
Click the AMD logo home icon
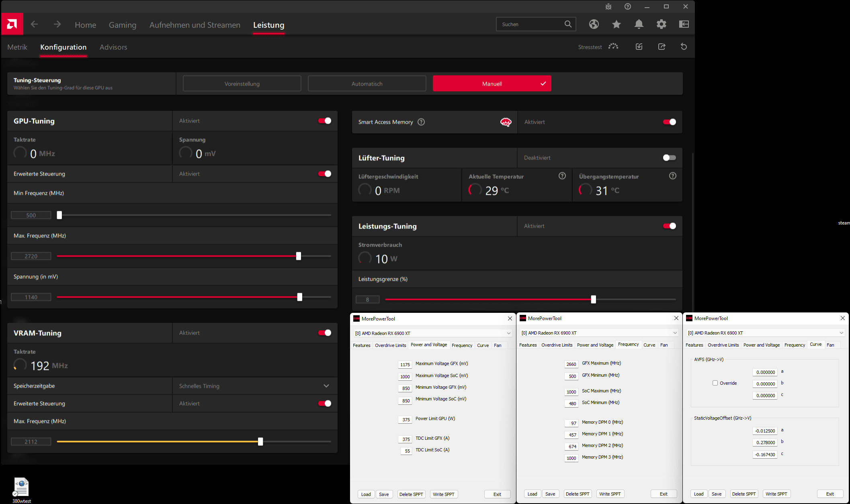tap(12, 24)
